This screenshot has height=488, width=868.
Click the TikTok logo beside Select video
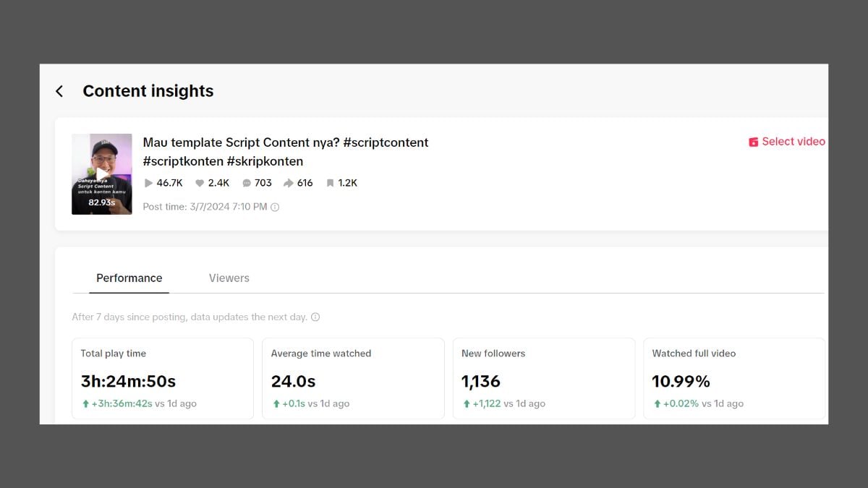752,142
